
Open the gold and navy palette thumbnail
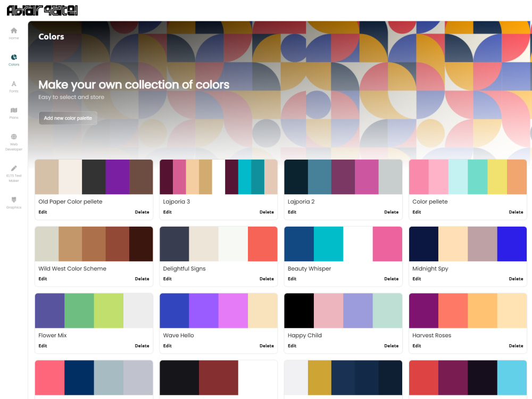(x=343, y=378)
